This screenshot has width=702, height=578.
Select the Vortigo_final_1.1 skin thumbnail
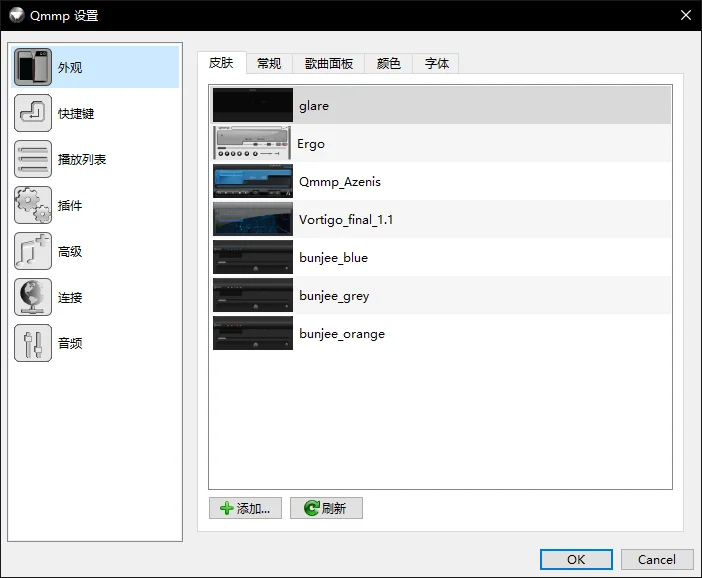(253, 219)
